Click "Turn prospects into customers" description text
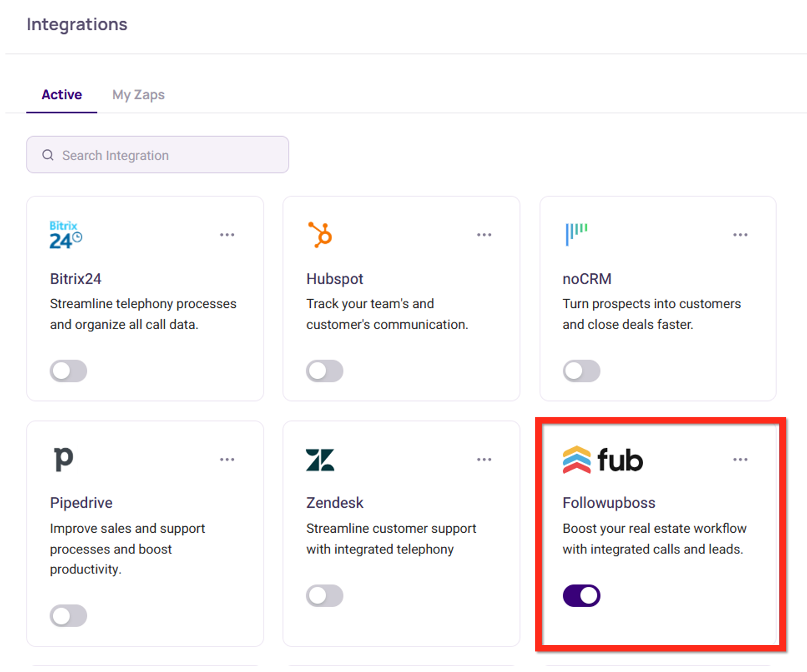 tap(651, 303)
